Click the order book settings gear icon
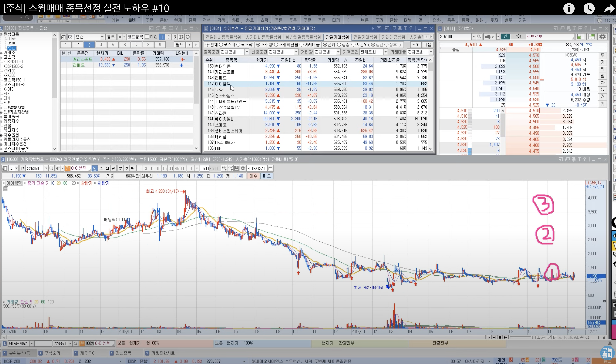This screenshot has height=364, width=616. [x=602, y=37]
